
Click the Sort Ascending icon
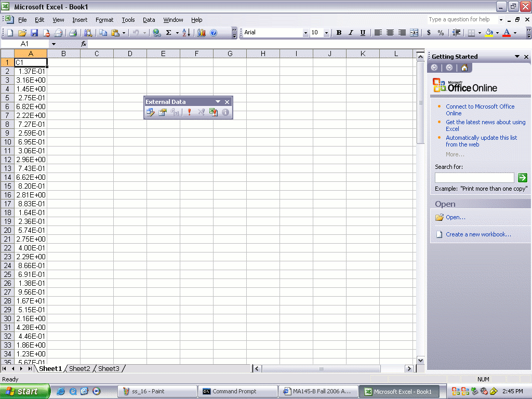[187, 33]
